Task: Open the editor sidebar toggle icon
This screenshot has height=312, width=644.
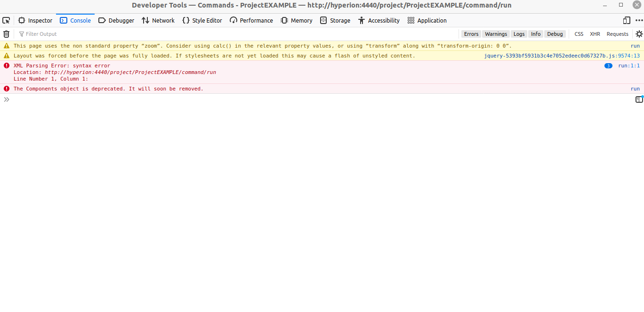Action: click(638, 99)
